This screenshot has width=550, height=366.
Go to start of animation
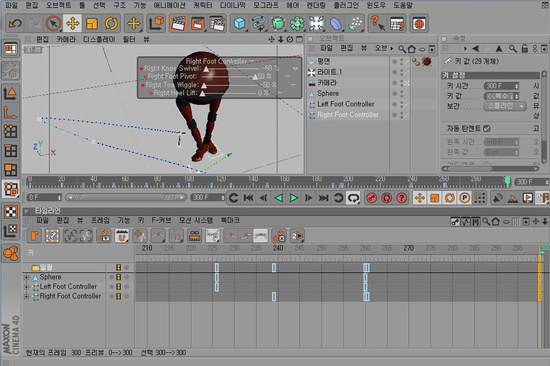[248, 198]
